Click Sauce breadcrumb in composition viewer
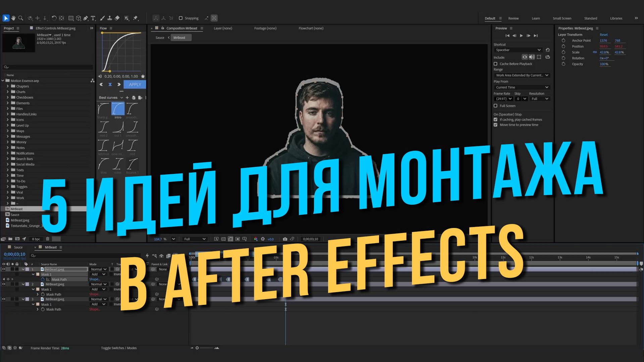The width and height of the screenshot is (644, 362). click(160, 38)
